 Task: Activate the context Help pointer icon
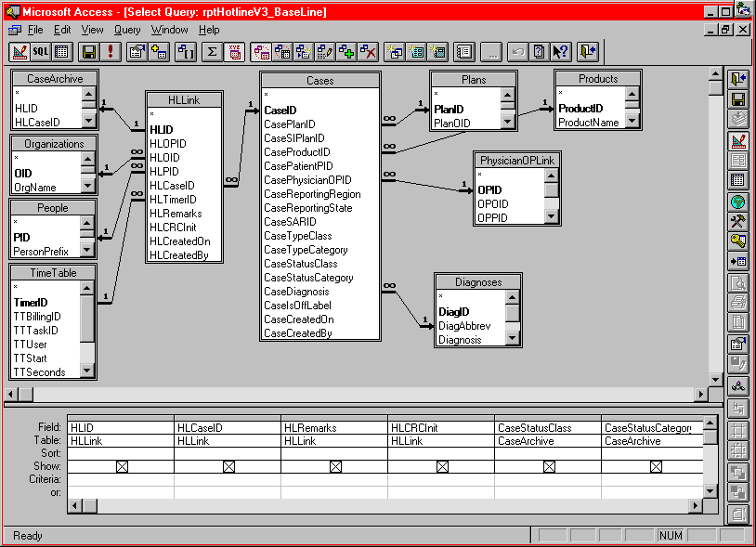click(561, 52)
